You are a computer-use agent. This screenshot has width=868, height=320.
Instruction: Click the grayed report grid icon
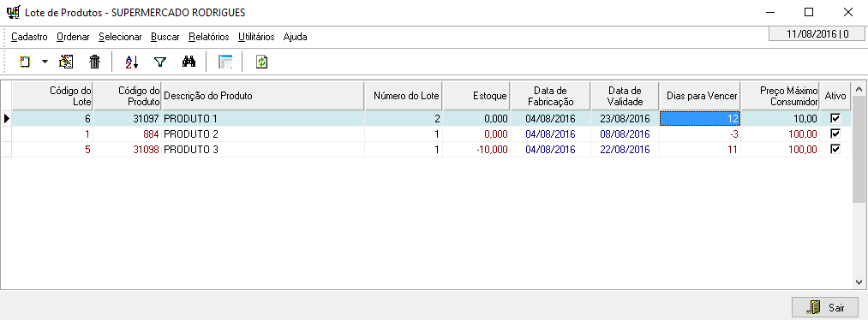coord(225,62)
